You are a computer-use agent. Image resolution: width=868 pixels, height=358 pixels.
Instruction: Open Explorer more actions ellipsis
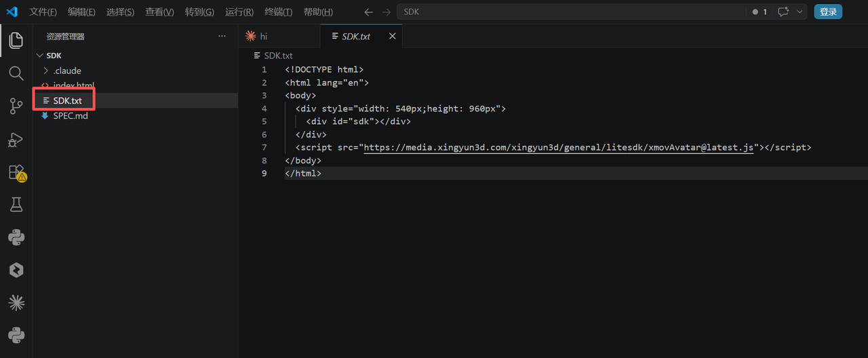pyautogui.click(x=222, y=37)
